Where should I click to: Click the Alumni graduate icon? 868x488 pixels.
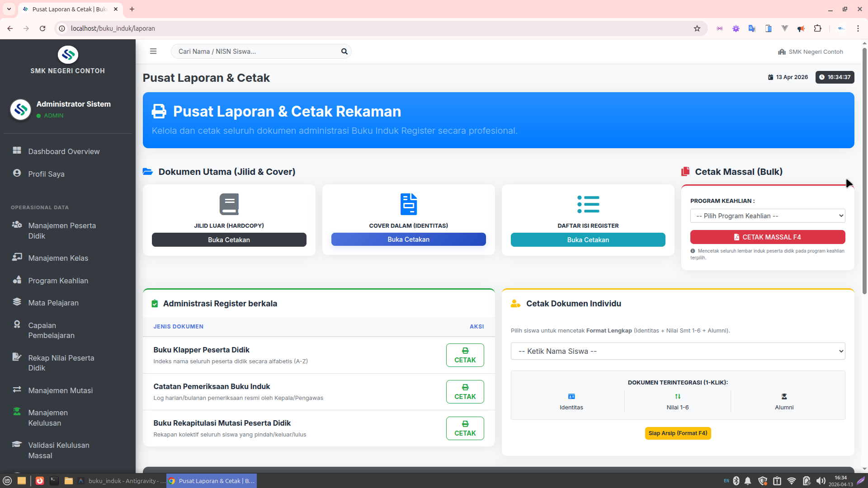784,397
